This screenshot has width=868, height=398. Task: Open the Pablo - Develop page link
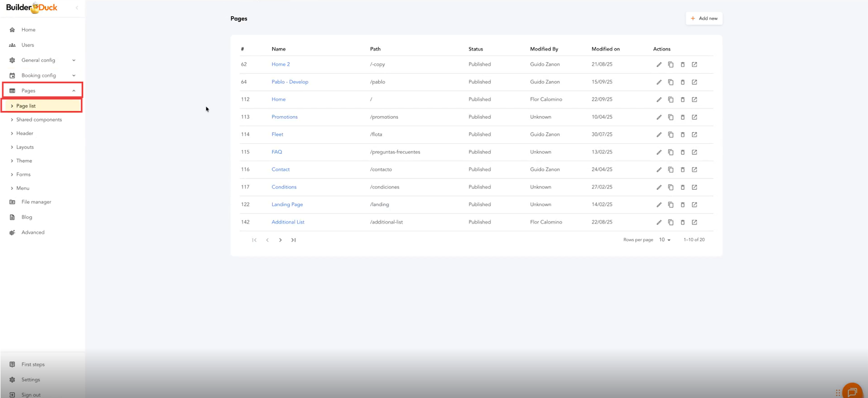point(290,82)
